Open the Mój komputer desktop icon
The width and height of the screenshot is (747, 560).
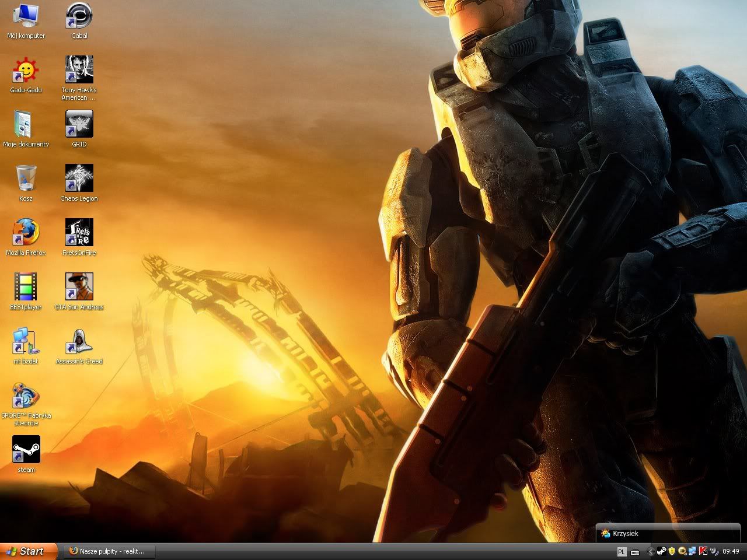point(26,21)
